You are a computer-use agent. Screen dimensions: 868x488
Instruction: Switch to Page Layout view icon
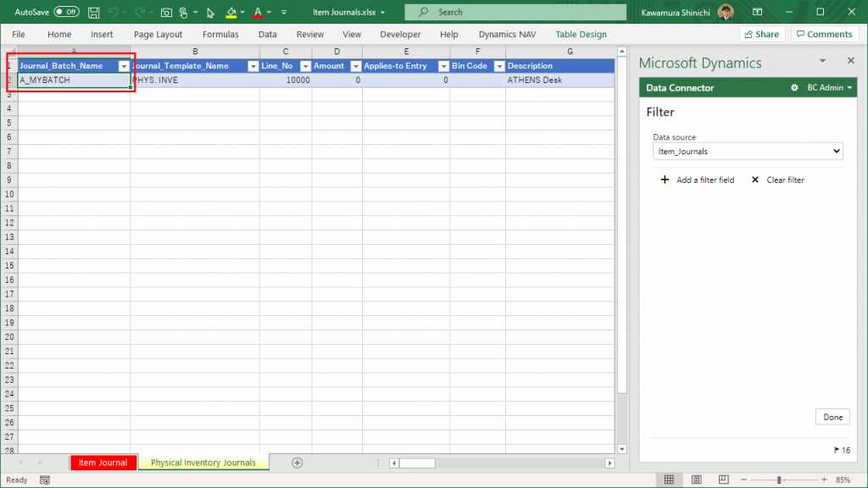(697, 480)
